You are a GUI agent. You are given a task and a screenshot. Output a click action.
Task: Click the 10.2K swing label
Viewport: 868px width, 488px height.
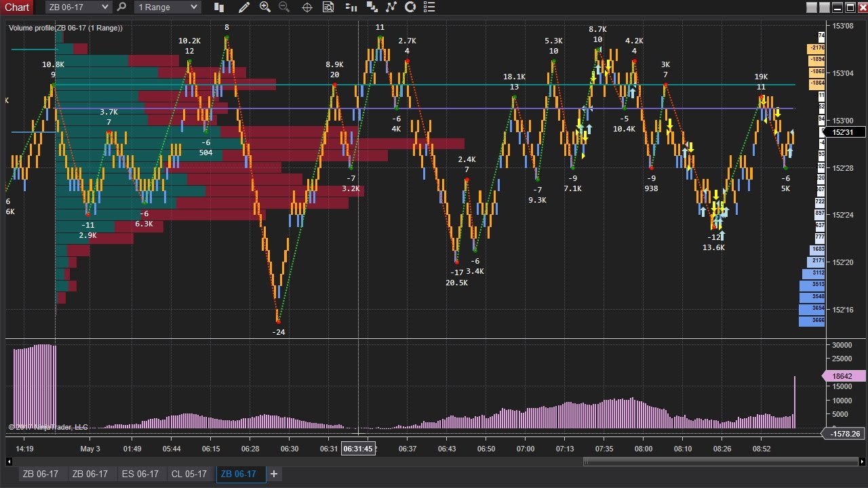click(189, 41)
